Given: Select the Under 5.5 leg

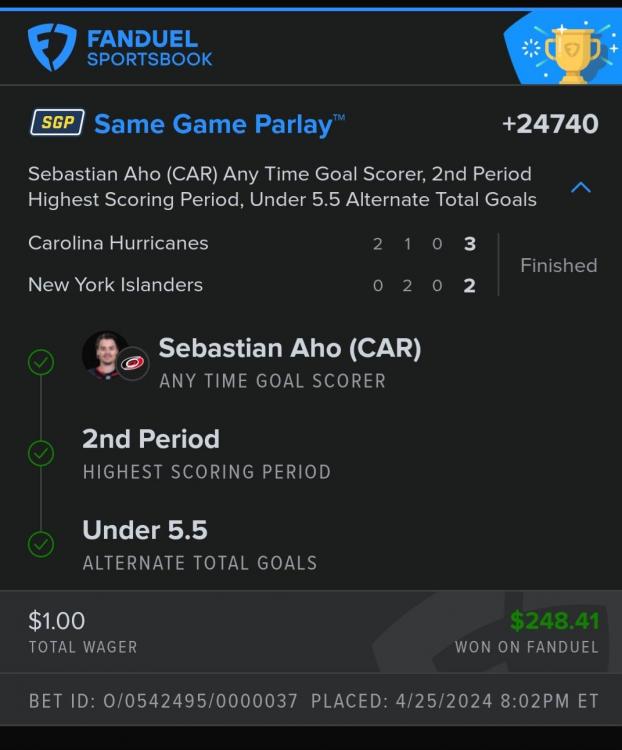Looking at the screenshot, I should pos(145,530).
